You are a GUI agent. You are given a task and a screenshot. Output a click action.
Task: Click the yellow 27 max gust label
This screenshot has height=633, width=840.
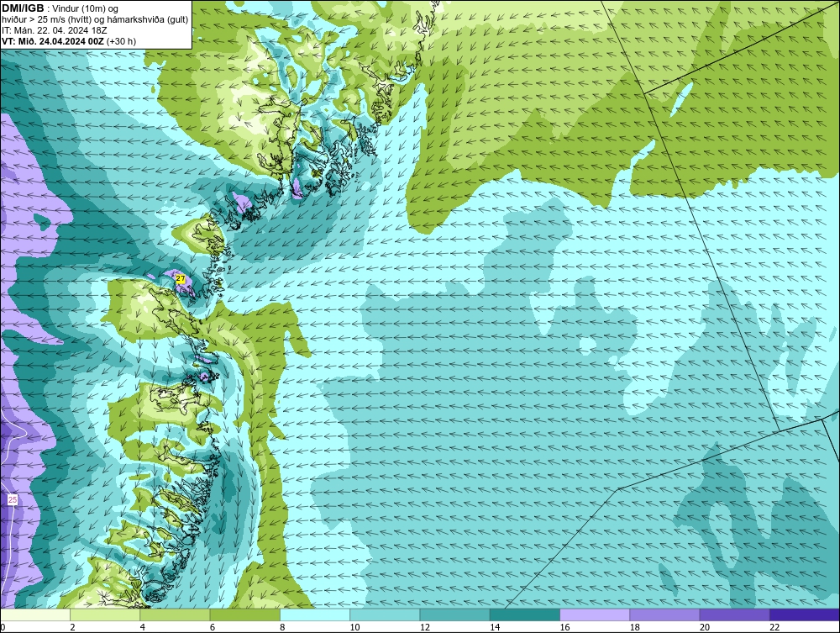pyautogui.click(x=181, y=279)
